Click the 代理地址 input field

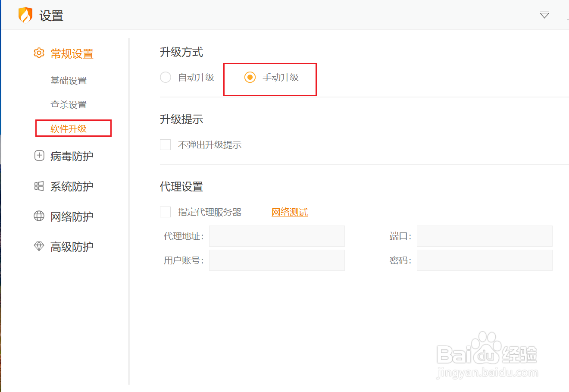click(x=277, y=236)
